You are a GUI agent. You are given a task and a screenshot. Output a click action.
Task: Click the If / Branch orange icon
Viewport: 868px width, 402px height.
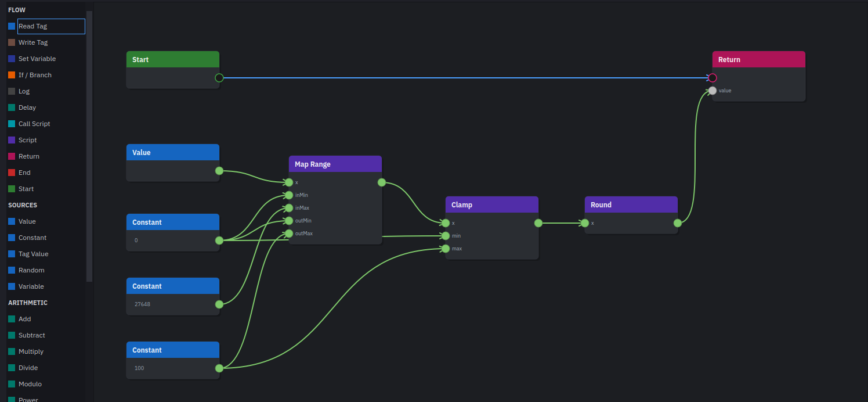point(12,75)
